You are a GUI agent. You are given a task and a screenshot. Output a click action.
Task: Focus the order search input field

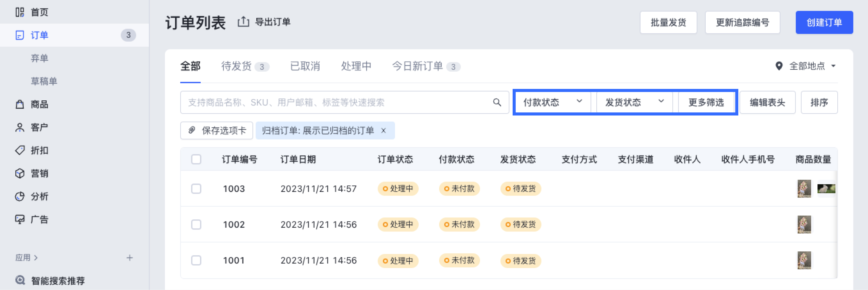[337, 102]
